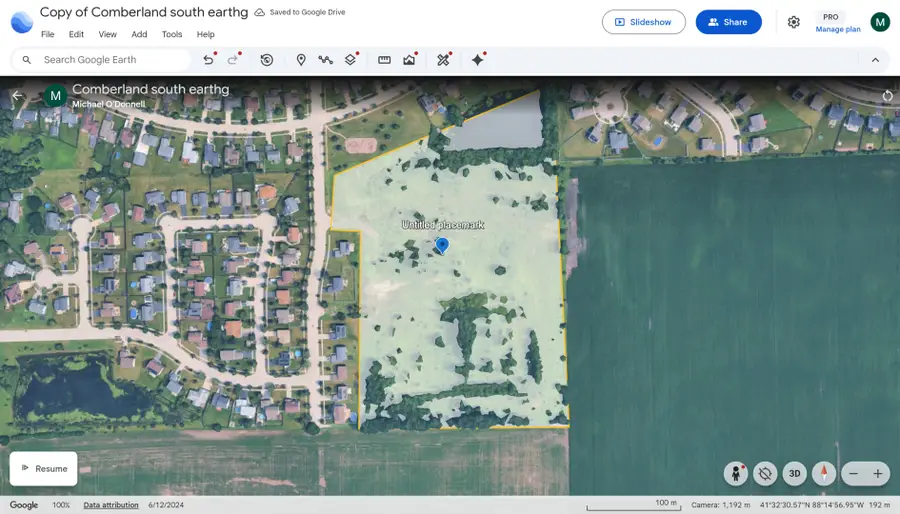Viewport: 900px width, 514px height.
Task: Select the Draw path or polygon tool
Action: pos(325,60)
